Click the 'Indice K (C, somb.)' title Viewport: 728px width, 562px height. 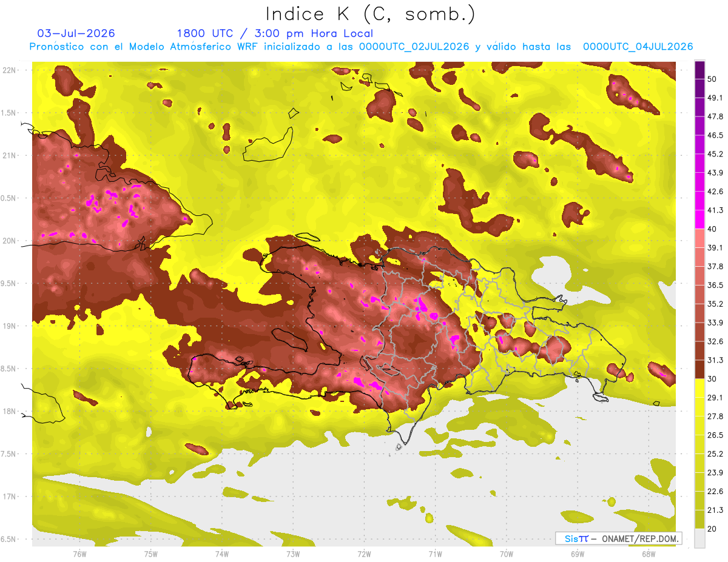[x=370, y=14]
